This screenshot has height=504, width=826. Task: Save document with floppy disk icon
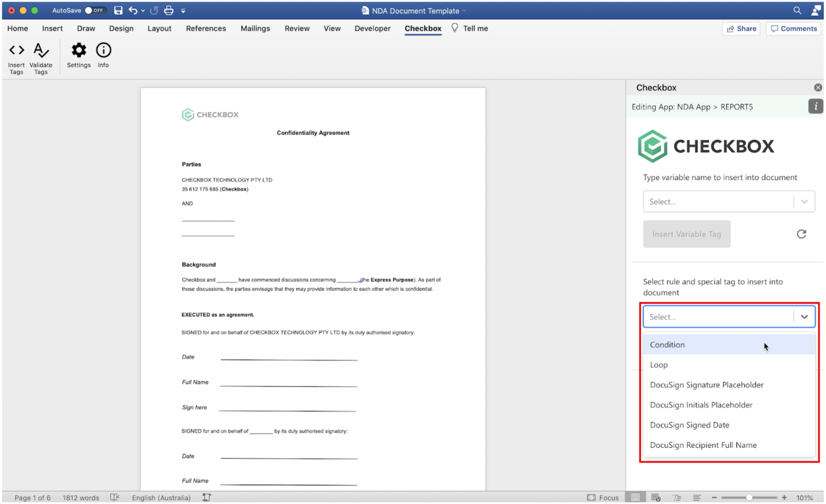click(118, 10)
